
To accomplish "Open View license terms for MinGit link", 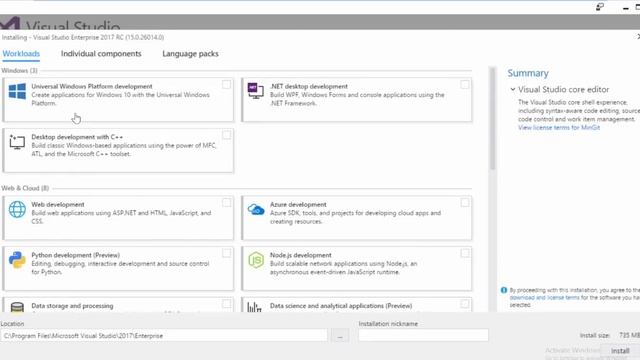I will tap(559, 128).
